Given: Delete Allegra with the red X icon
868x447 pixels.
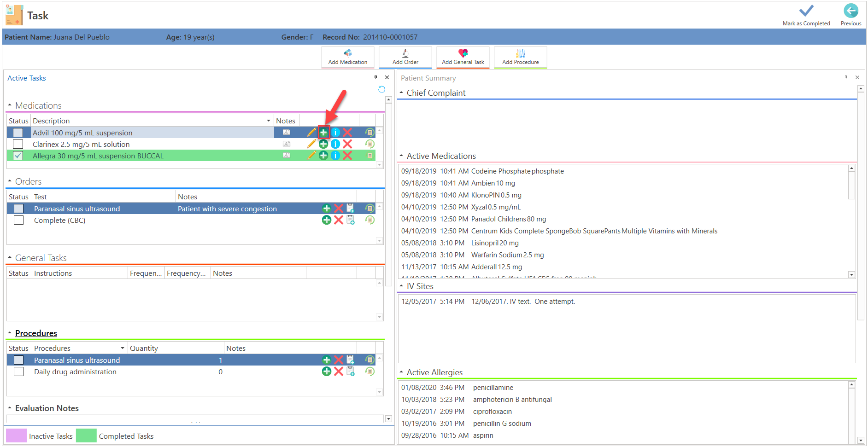Looking at the screenshot, I should pos(347,156).
